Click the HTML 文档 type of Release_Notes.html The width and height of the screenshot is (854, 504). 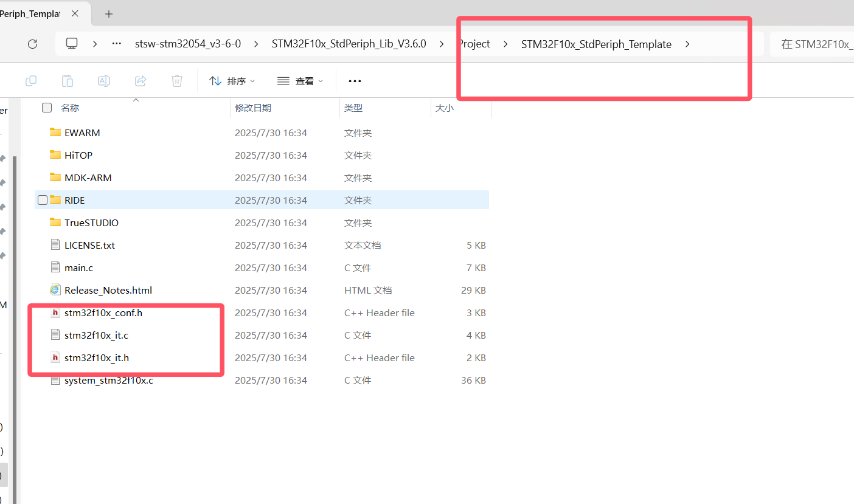[368, 290]
